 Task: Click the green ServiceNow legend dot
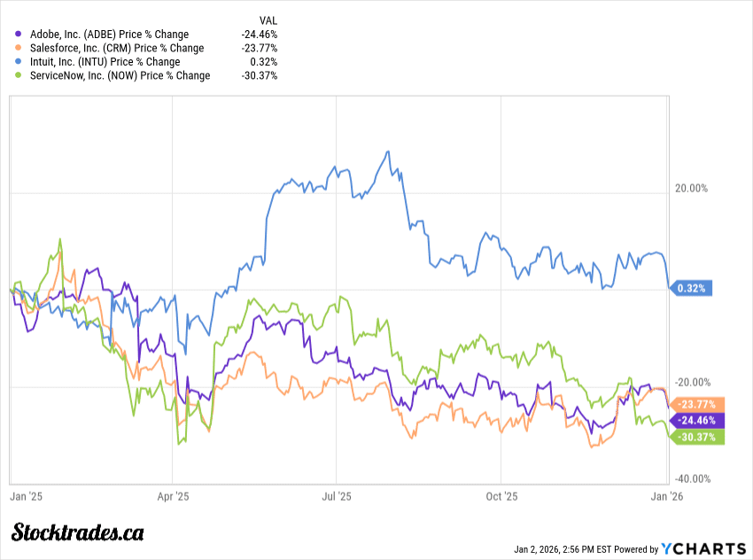19,75
